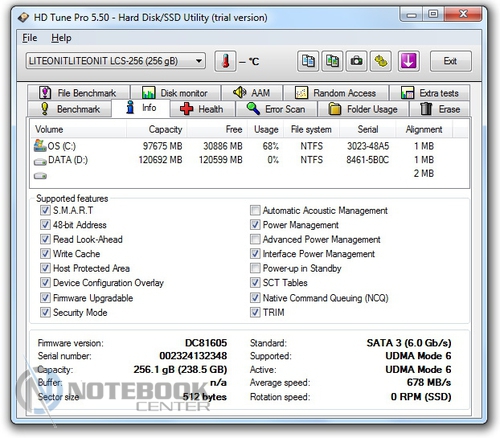Click the OS (C:) Windows drive icon
This screenshot has width=500, height=438.
[40, 146]
